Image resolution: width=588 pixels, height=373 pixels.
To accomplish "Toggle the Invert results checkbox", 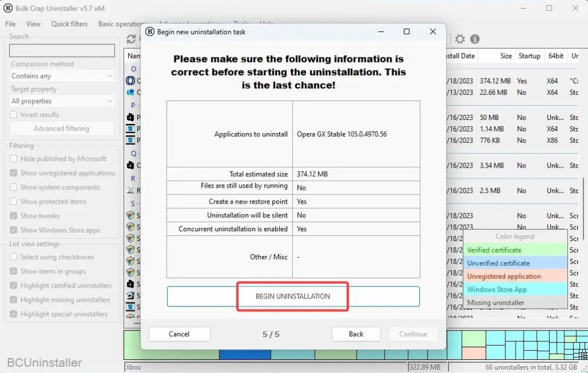I will point(14,115).
